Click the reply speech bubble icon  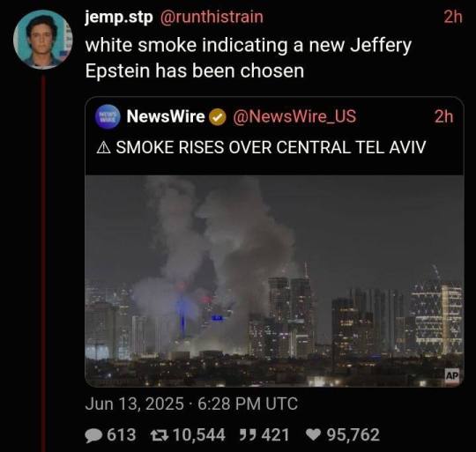(93, 435)
